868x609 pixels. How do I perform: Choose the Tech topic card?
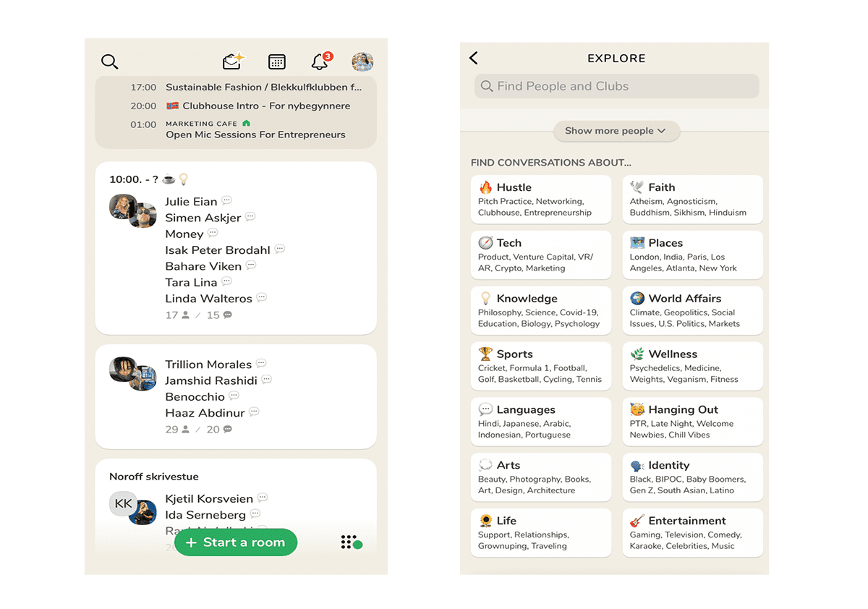tap(540, 255)
